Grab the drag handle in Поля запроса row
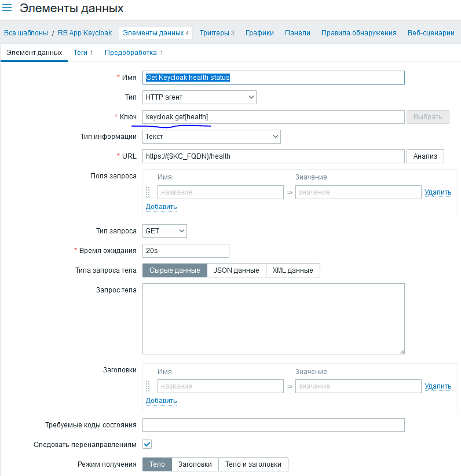This screenshot has height=476, width=461. coord(148,192)
